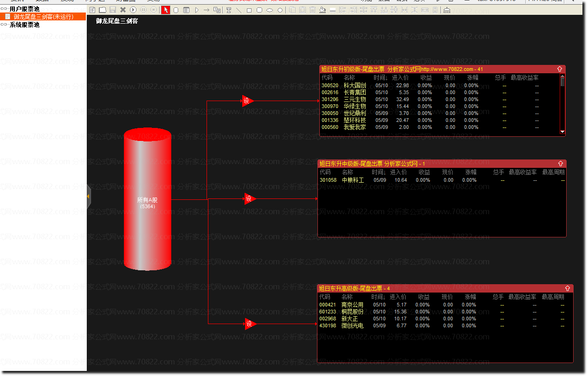Select the 301058 中粮科工 row
This screenshot has height=376, width=588.
(442, 180)
